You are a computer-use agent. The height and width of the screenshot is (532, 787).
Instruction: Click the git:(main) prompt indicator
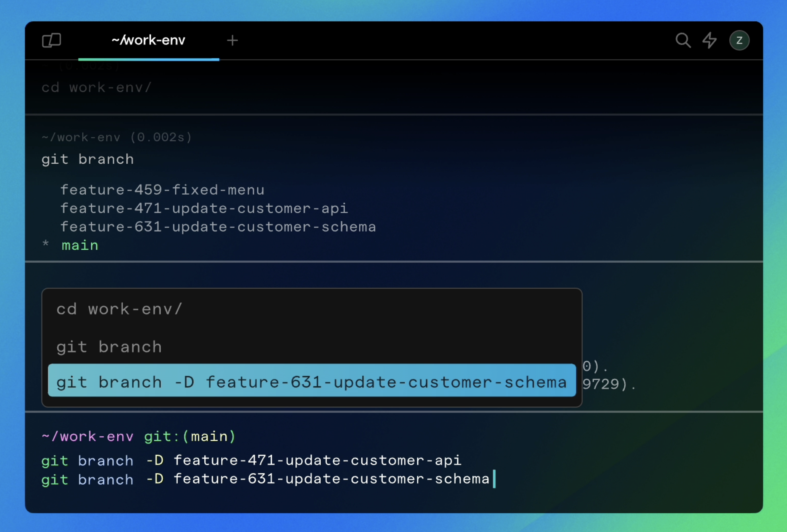point(190,437)
